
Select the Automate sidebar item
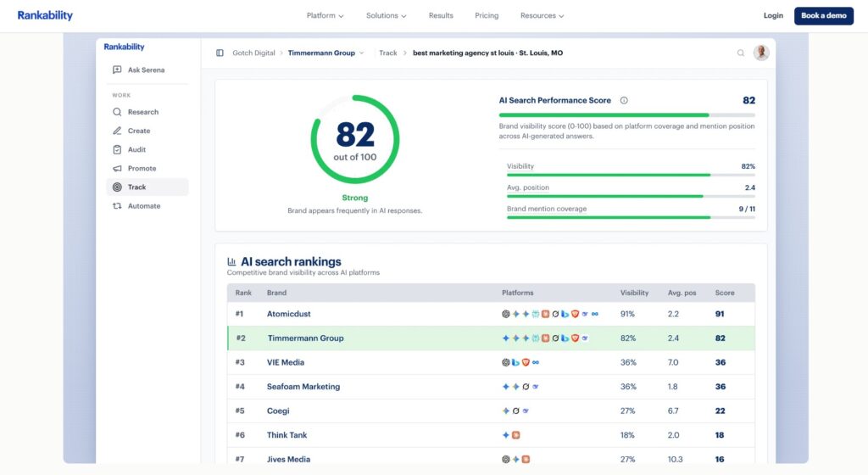point(147,206)
